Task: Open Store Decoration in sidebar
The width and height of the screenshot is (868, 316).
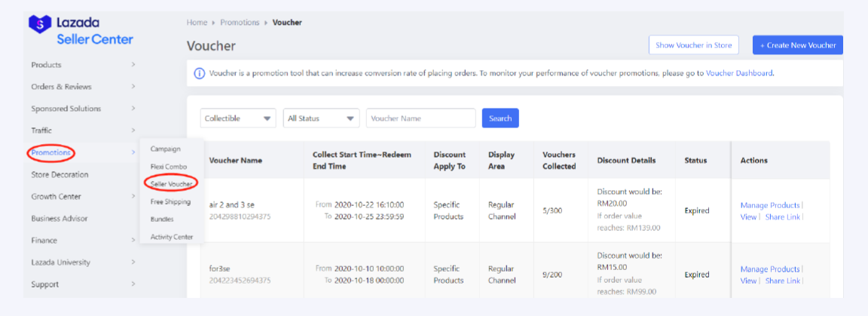Action: (x=60, y=175)
